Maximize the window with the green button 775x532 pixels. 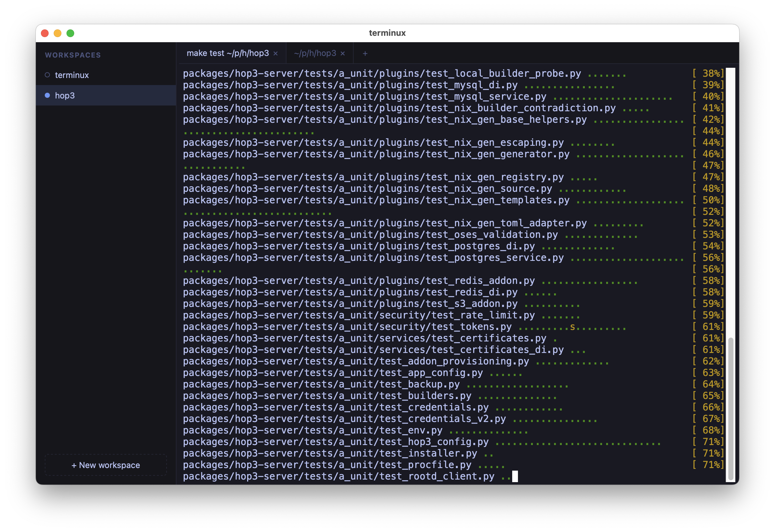click(x=70, y=33)
